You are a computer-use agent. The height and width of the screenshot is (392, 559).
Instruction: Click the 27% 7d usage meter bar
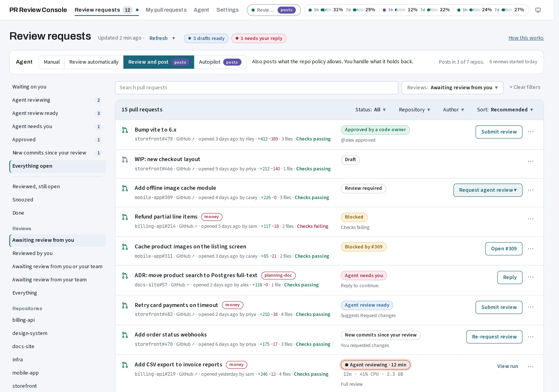507,10
